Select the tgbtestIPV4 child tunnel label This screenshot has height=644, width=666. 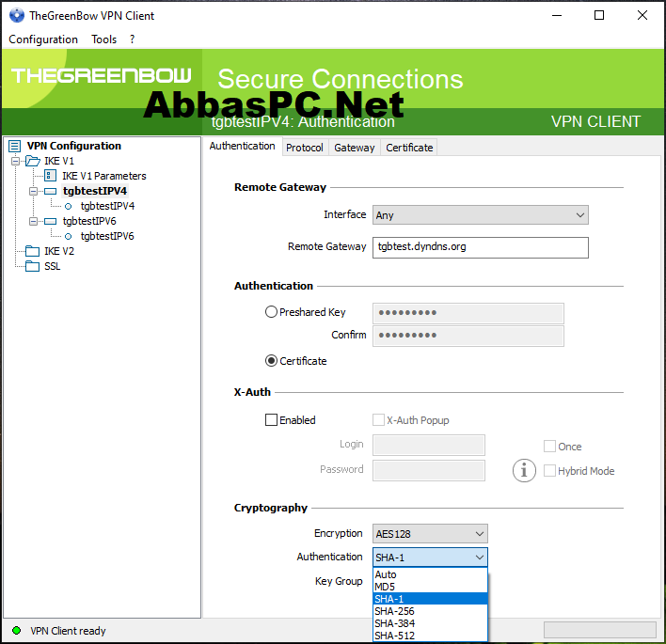[x=107, y=206]
